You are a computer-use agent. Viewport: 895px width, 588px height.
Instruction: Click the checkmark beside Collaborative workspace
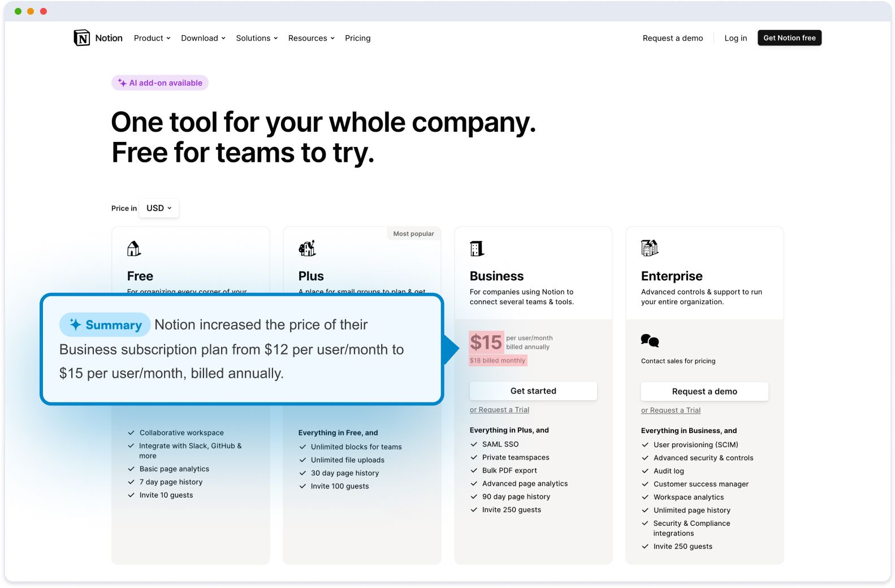pos(131,433)
